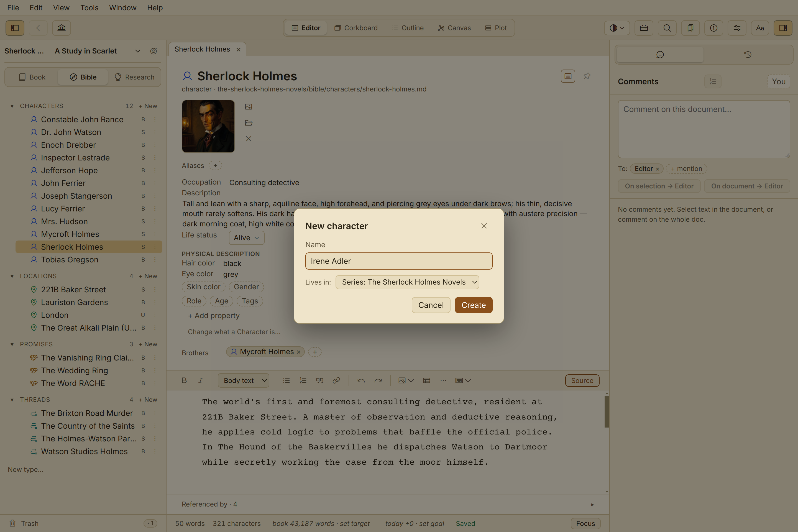Screen dimensions: 798x532
Task: Close the Sherlock Holmes document tab
Action: [x=239, y=50]
